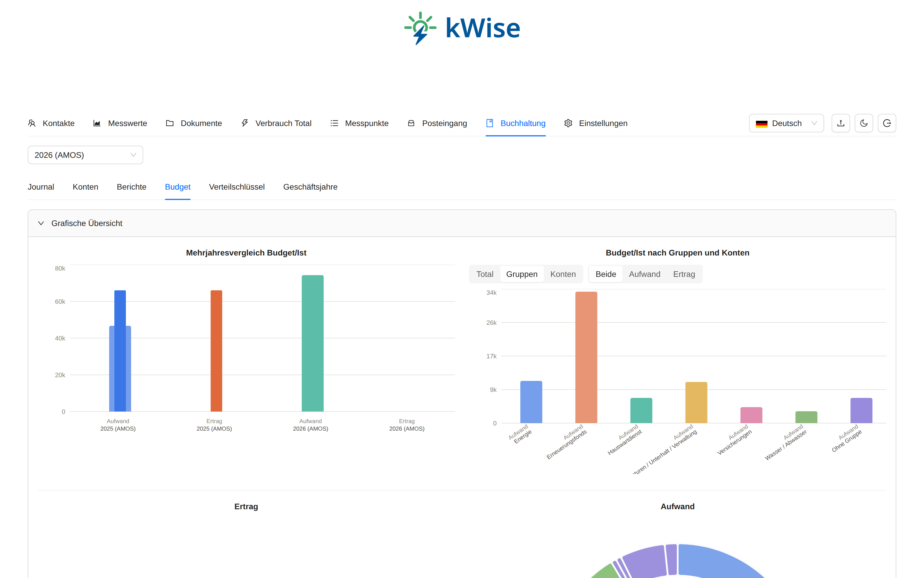Switch to the Geschäftsjahre sub-tab

pos(310,187)
